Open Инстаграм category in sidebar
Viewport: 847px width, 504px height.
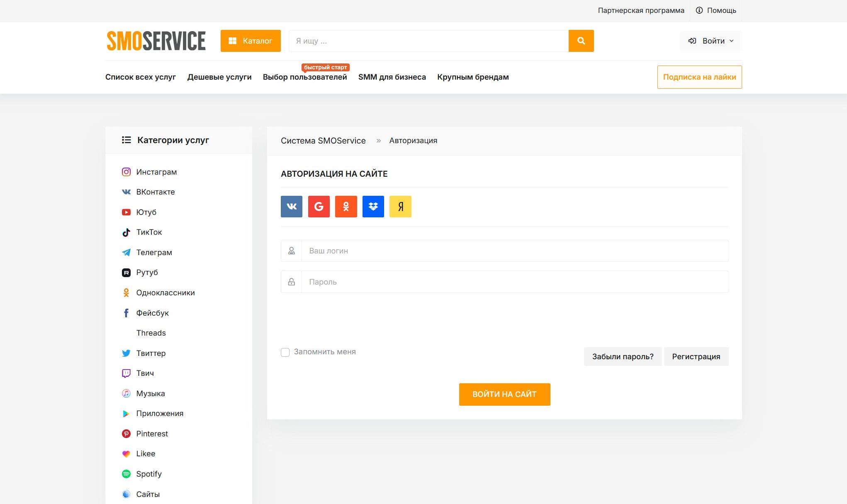[156, 172]
